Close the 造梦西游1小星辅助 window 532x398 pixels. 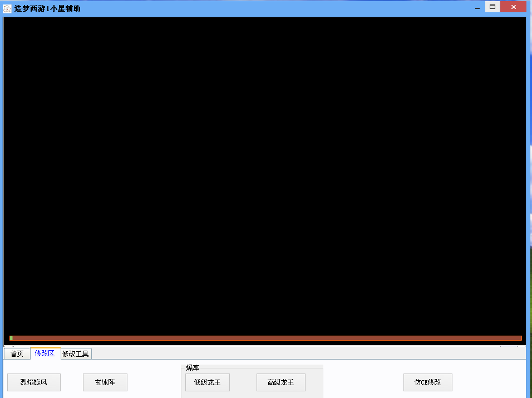click(513, 7)
